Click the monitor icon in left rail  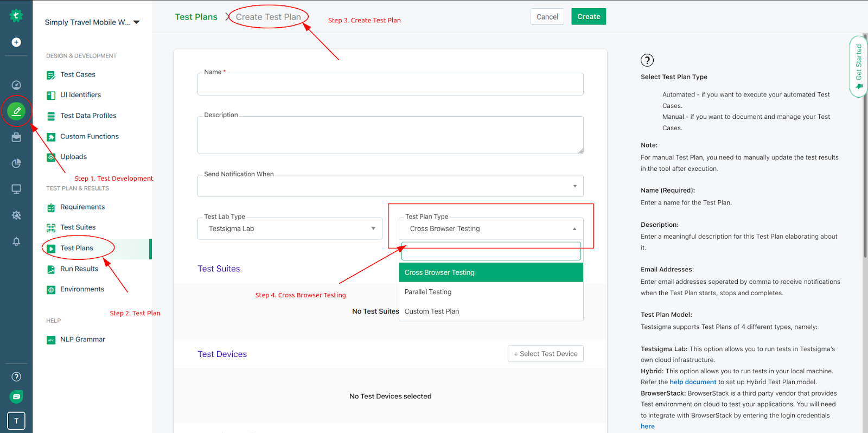[x=16, y=189]
